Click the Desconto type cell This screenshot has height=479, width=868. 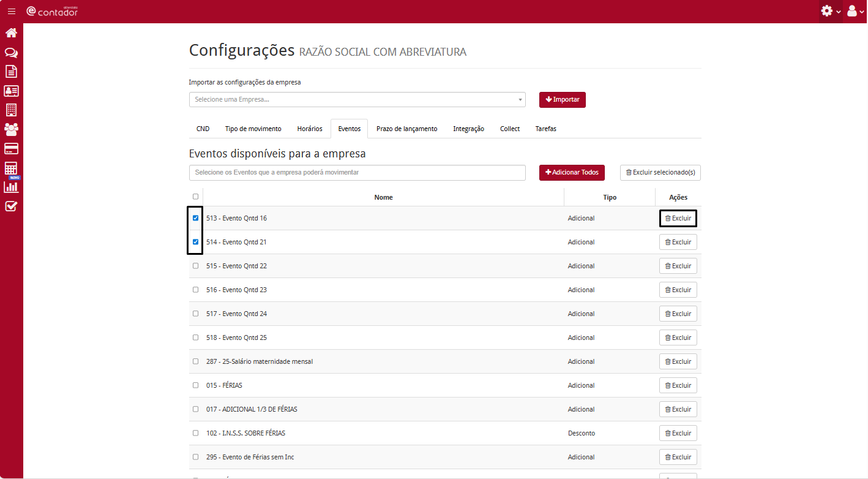pyautogui.click(x=582, y=433)
